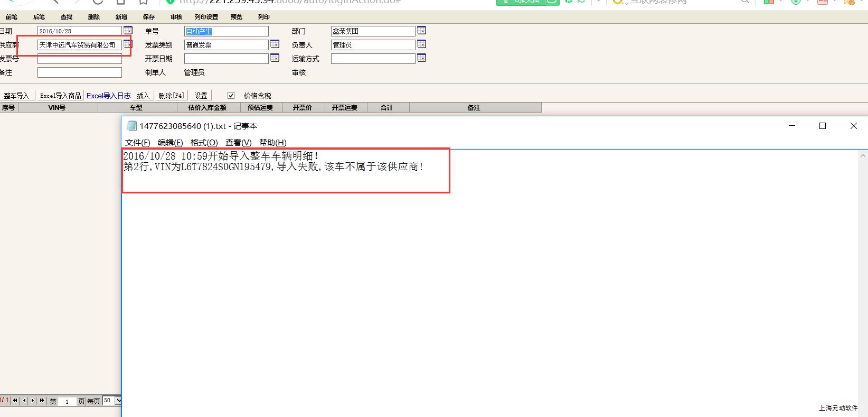Image resolution: width=868 pixels, height=417 pixels.
Task: Open the 文件(F) menu in Notepad
Action: (x=137, y=143)
